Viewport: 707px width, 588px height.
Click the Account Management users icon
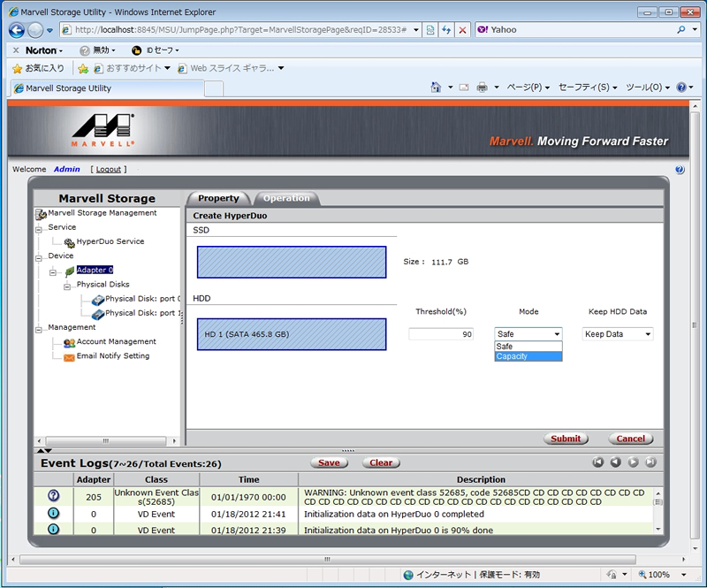pos(69,342)
